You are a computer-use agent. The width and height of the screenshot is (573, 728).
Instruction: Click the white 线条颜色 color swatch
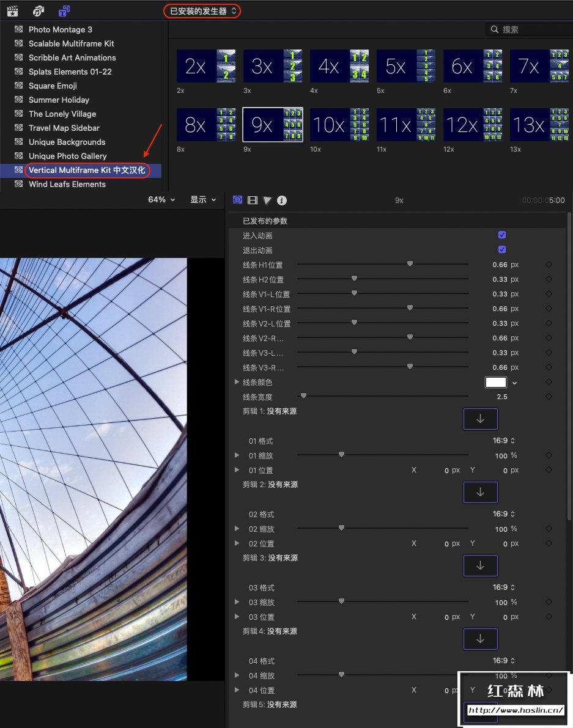tap(495, 382)
